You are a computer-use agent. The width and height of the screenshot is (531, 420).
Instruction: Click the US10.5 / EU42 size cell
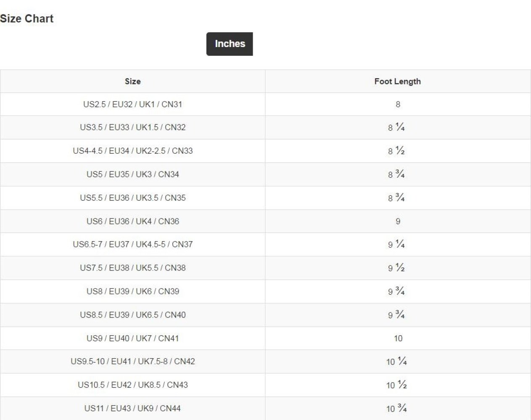132,385
